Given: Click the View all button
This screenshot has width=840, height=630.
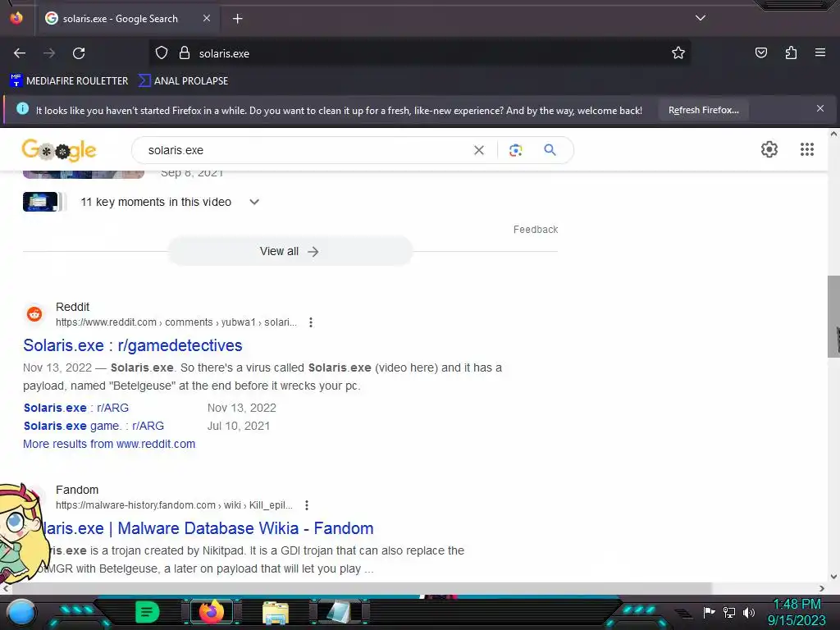Looking at the screenshot, I should point(290,251).
